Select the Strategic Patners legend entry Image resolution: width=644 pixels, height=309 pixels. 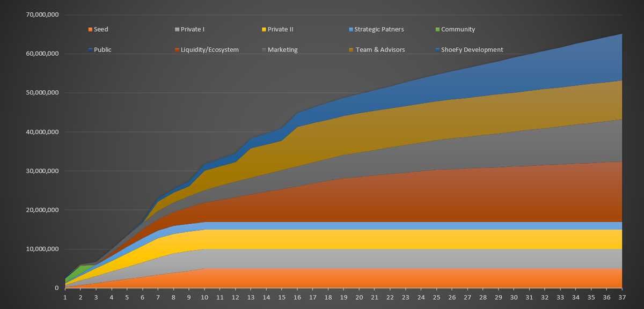(379, 30)
